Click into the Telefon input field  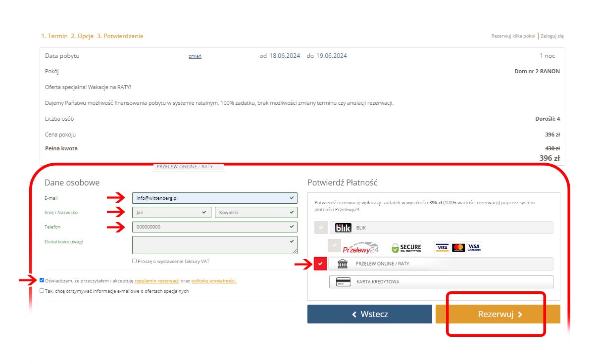click(x=210, y=227)
